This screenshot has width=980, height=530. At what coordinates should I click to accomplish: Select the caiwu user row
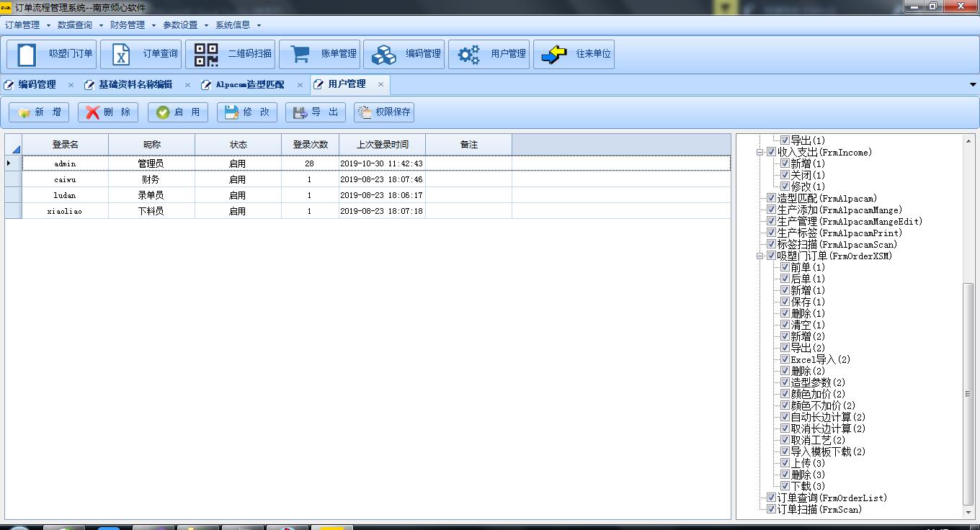[x=65, y=179]
